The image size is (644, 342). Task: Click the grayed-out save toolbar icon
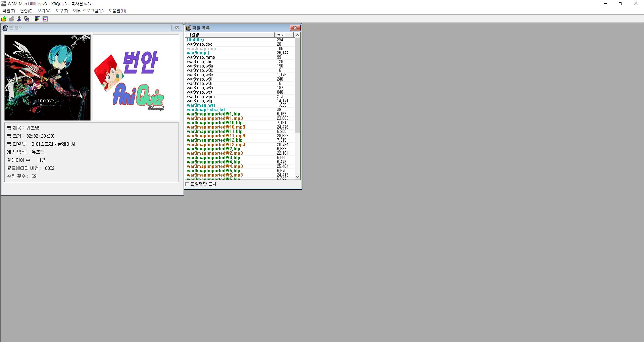click(x=12, y=19)
